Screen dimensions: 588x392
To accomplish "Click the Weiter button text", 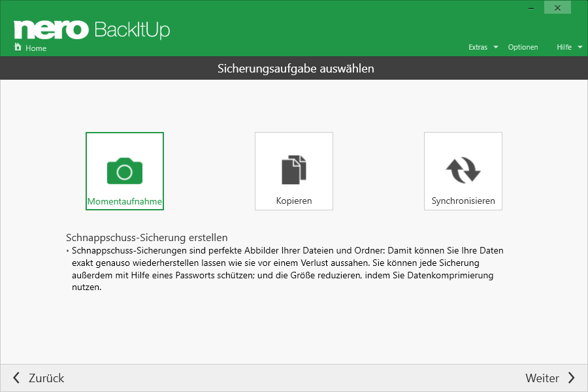I will tap(542, 378).
